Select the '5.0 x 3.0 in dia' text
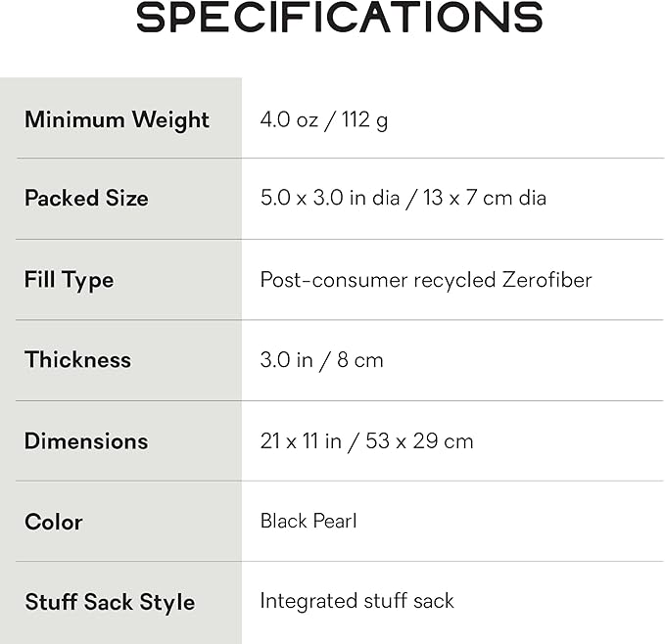This screenshot has height=644, width=665. (329, 198)
